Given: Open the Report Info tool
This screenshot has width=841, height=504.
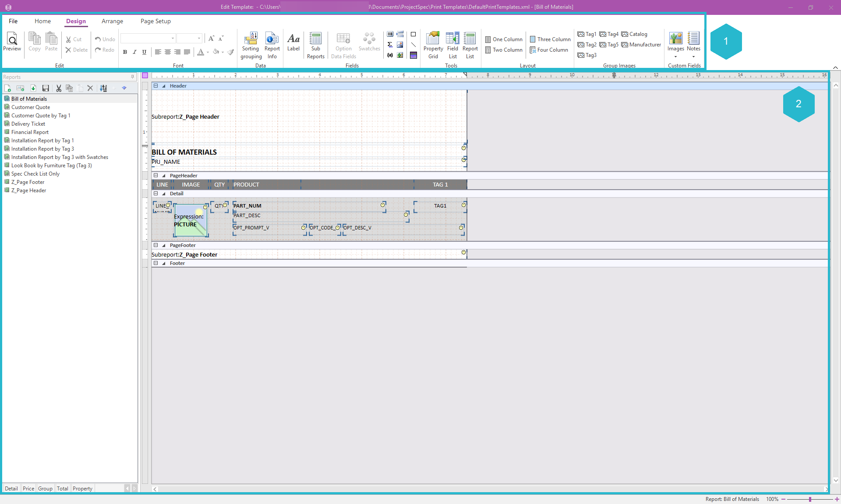Looking at the screenshot, I should point(272,46).
